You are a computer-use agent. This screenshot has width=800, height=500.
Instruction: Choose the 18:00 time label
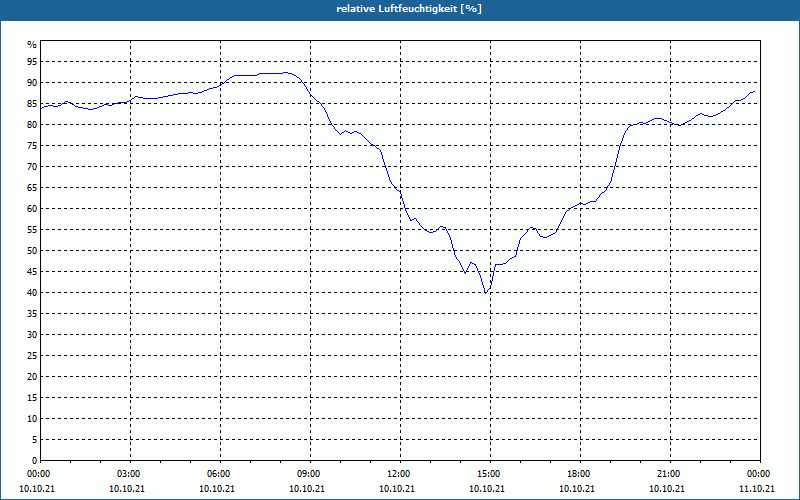pos(580,474)
